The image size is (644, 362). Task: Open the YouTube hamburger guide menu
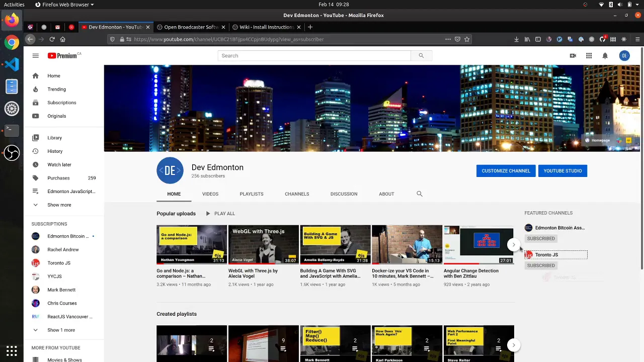point(36,56)
